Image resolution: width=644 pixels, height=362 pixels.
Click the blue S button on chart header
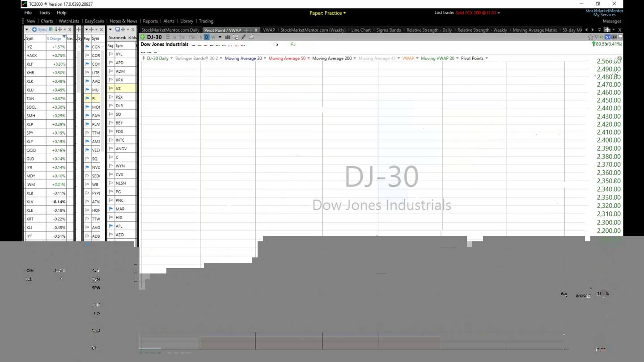(x=607, y=37)
